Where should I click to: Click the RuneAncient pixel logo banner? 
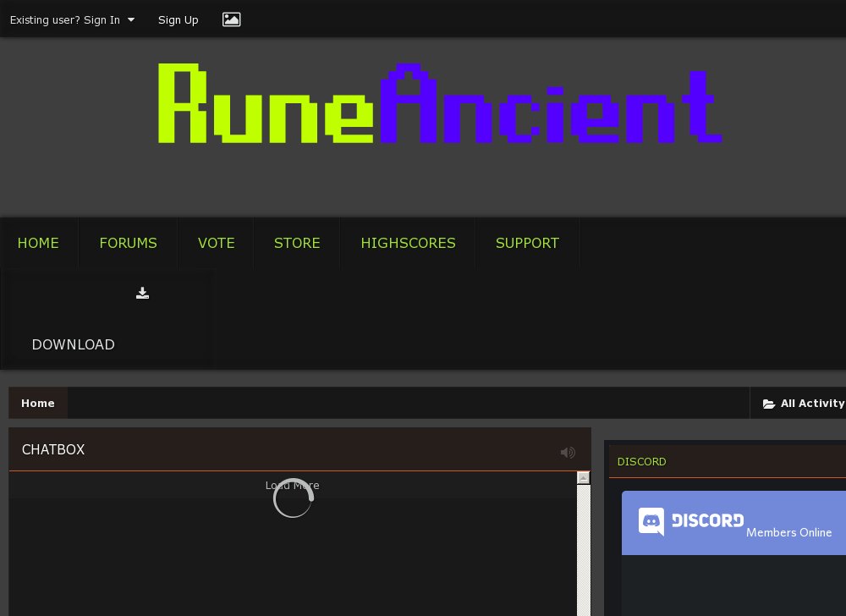point(438,103)
